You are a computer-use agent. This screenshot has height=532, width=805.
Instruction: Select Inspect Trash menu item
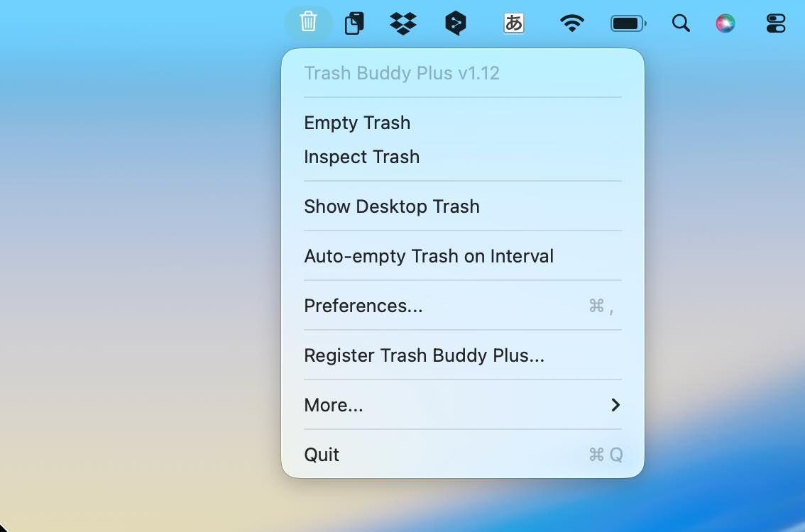(x=463, y=157)
